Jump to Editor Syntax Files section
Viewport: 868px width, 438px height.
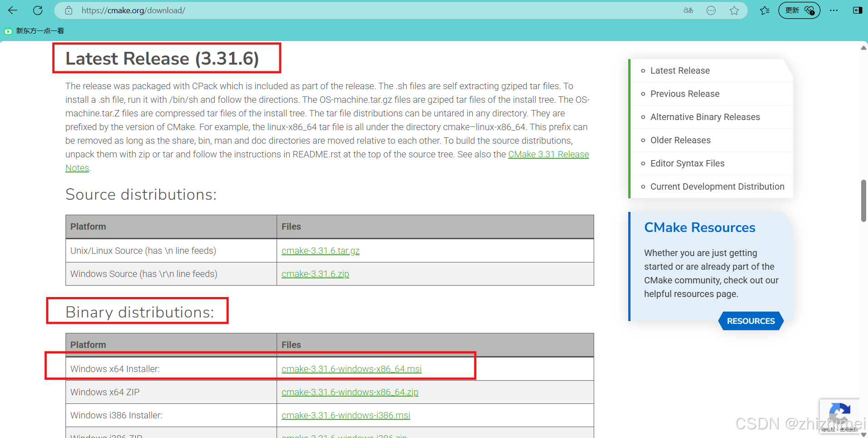[687, 163]
